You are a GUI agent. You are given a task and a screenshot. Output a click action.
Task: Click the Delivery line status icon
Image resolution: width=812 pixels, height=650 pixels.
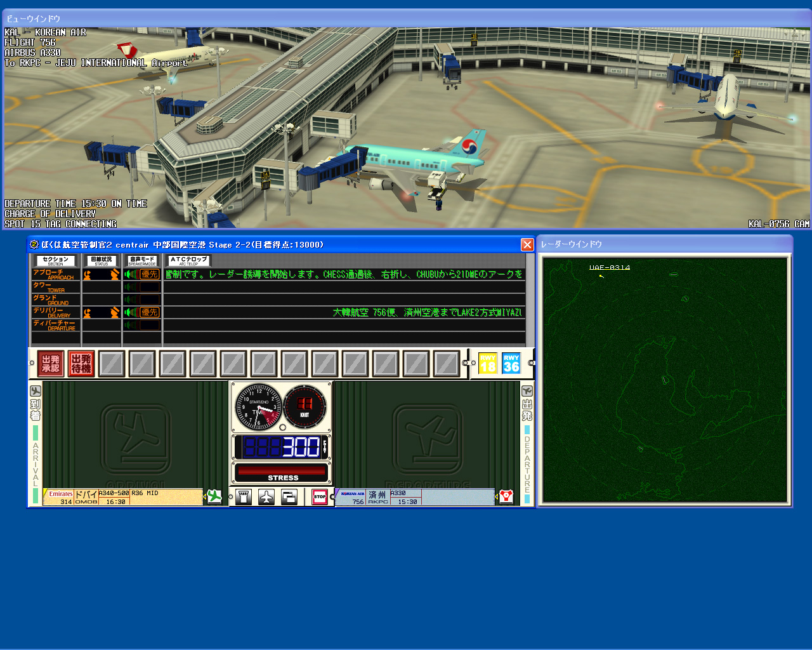(101, 312)
